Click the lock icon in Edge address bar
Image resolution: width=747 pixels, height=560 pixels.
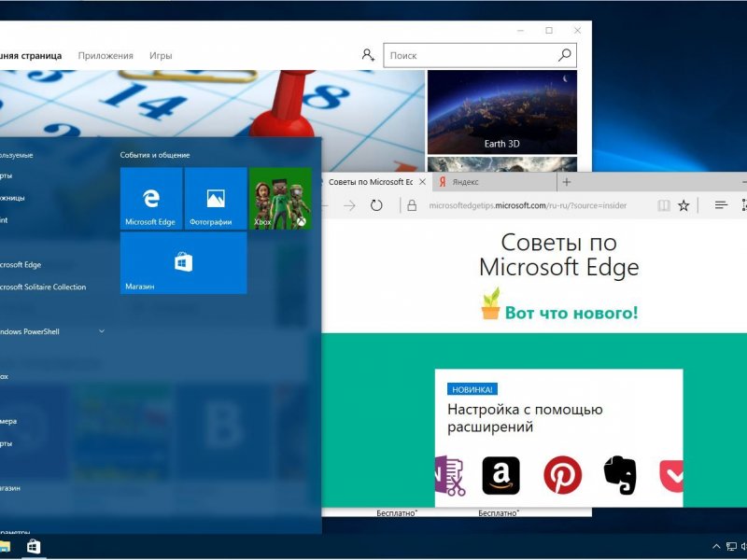point(412,205)
